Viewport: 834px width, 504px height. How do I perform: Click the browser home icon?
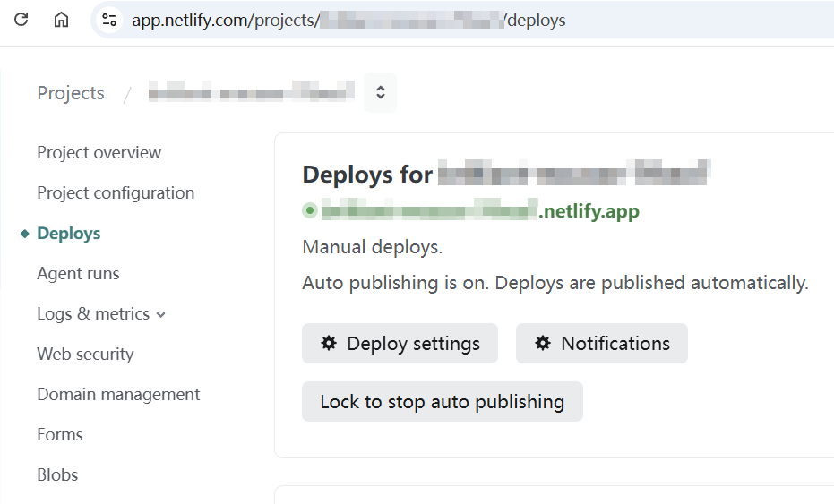click(61, 19)
